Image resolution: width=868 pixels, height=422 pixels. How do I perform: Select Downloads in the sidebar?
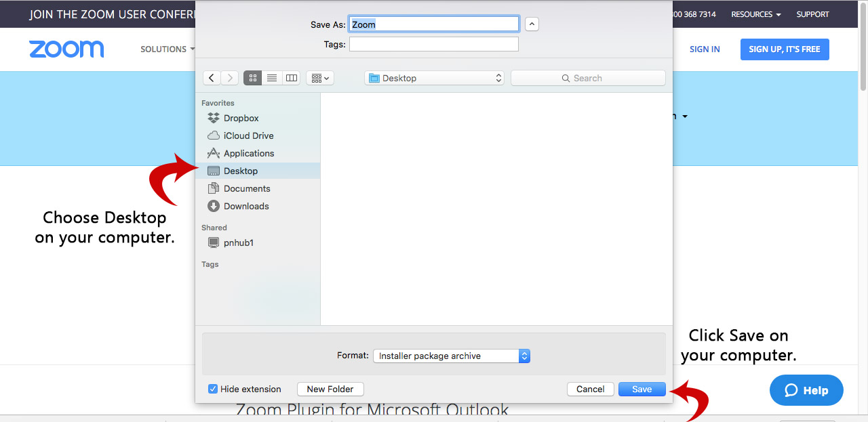(x=258, y=206)
